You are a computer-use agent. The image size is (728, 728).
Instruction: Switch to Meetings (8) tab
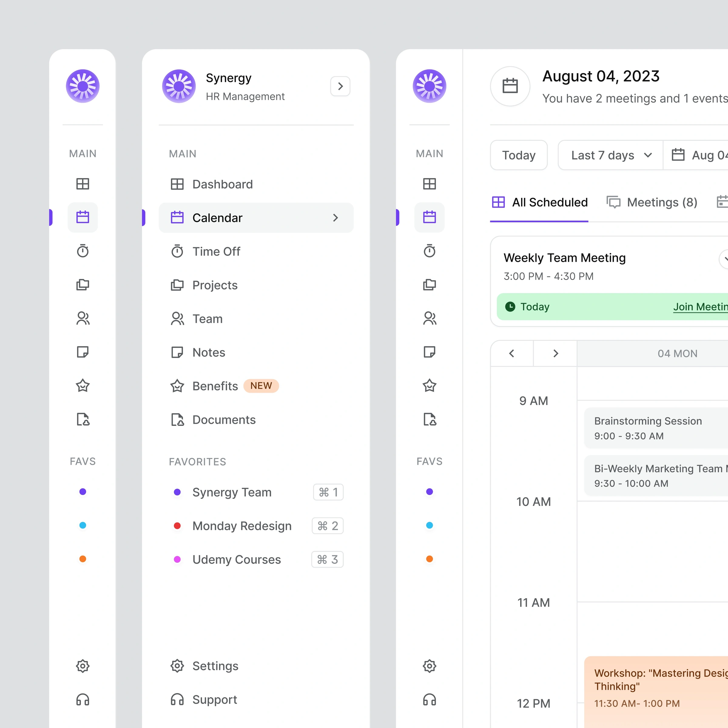652,202
